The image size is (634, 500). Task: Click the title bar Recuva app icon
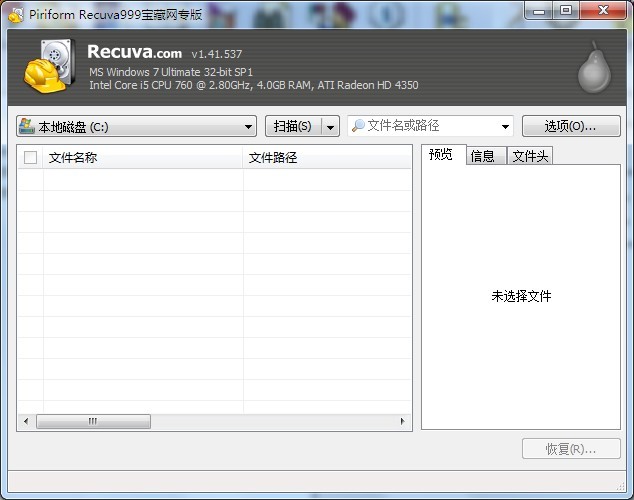coord(15,11)
